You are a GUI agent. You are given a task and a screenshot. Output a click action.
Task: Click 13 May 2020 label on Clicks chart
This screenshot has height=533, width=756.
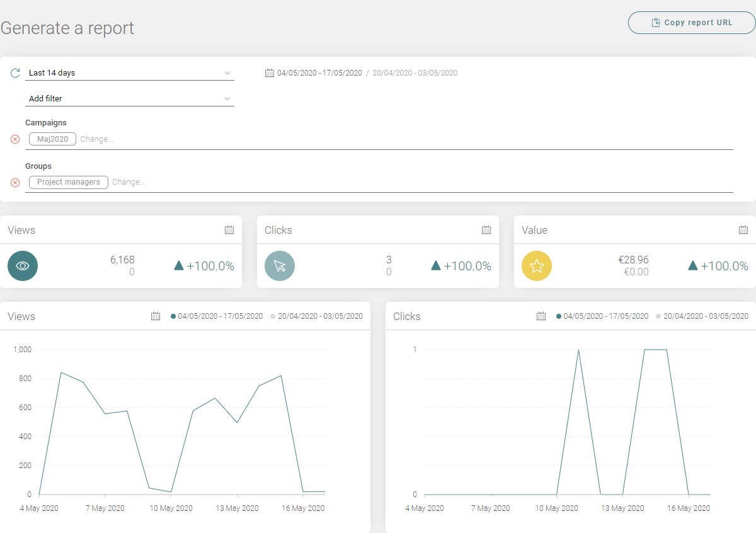pyautogui.click(x=622, y=508)
